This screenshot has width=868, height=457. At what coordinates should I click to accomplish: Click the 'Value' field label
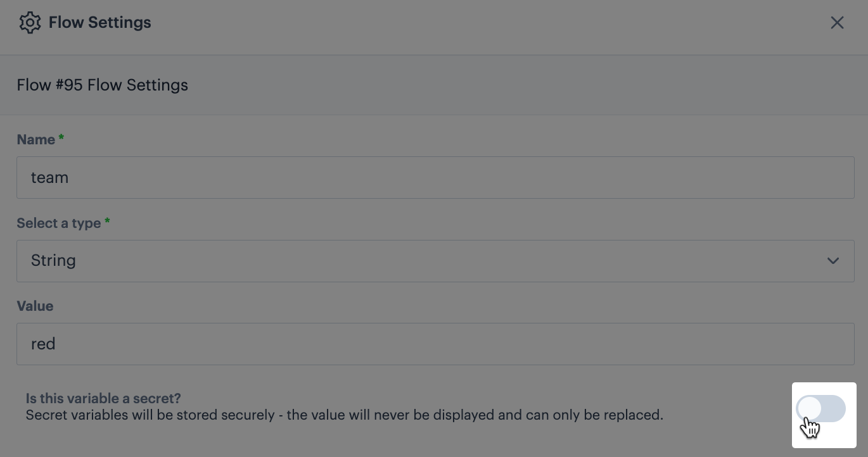[35, 306]
